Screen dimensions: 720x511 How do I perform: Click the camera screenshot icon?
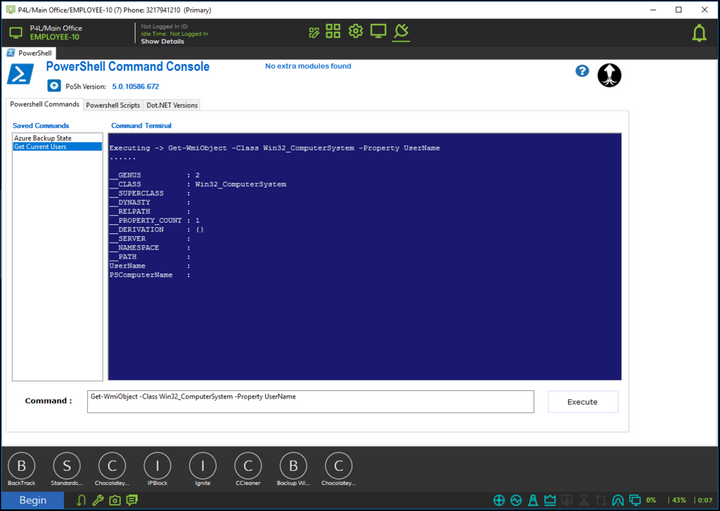pos(115,500)
